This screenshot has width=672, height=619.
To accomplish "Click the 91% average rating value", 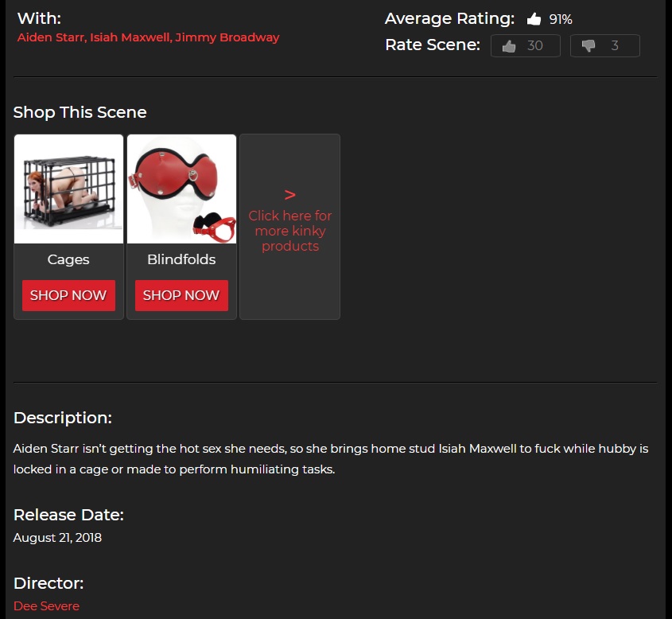I will (561, 19).
